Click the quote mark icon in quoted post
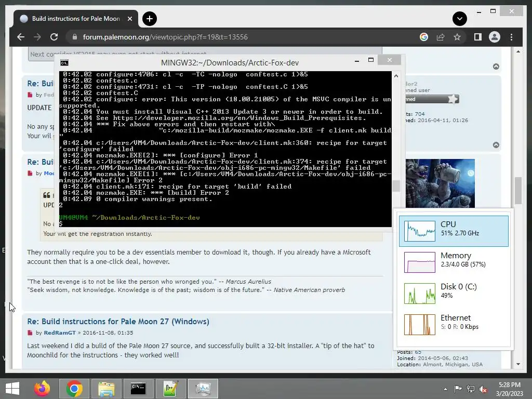Image resolution: width=532 pixels, height=399 pixels. click(46, 195)
